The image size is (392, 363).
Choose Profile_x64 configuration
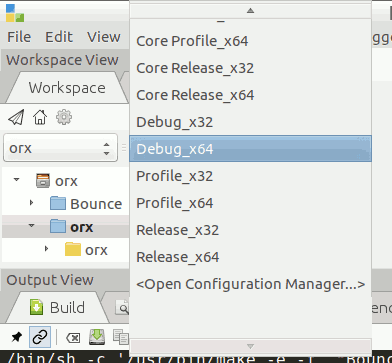click(250, 203)
